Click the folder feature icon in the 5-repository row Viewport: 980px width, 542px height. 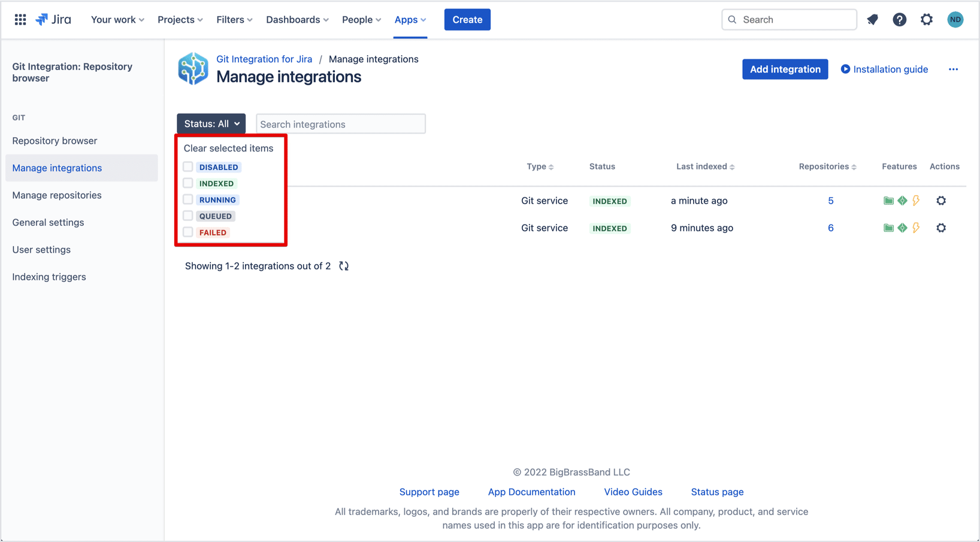[888, 201]
